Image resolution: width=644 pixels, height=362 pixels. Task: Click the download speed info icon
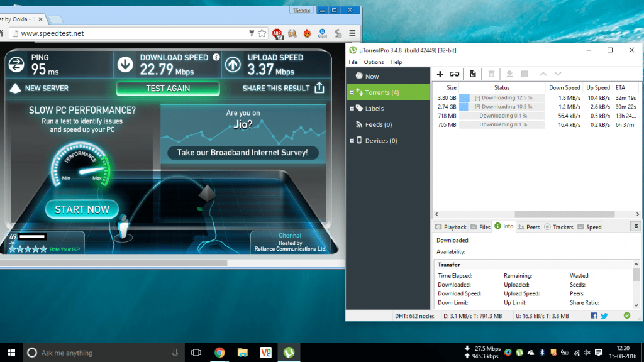click(x=216, y=57)
